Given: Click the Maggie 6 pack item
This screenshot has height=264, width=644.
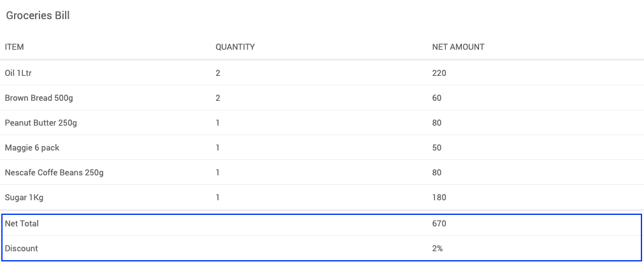Looking at the screenshot, I should point(32,148).
